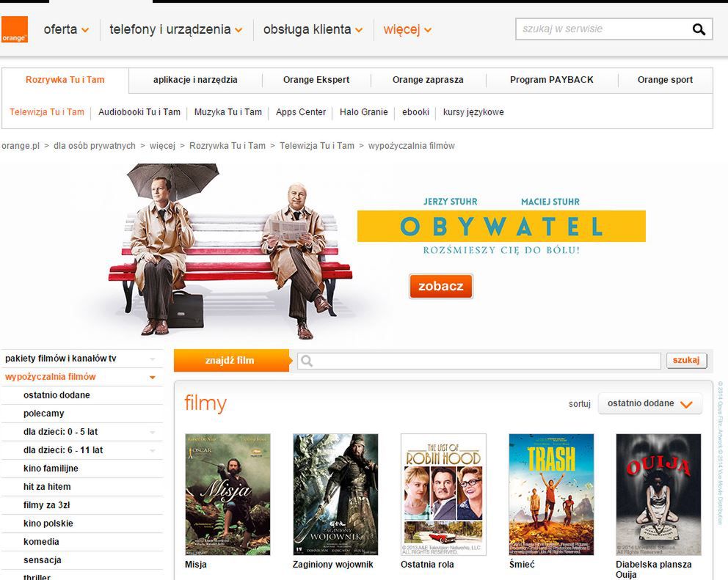Select Rozrywka Tu i Tam tab
The width and height of the screenshot is (728, 580).
pos(65,80)
